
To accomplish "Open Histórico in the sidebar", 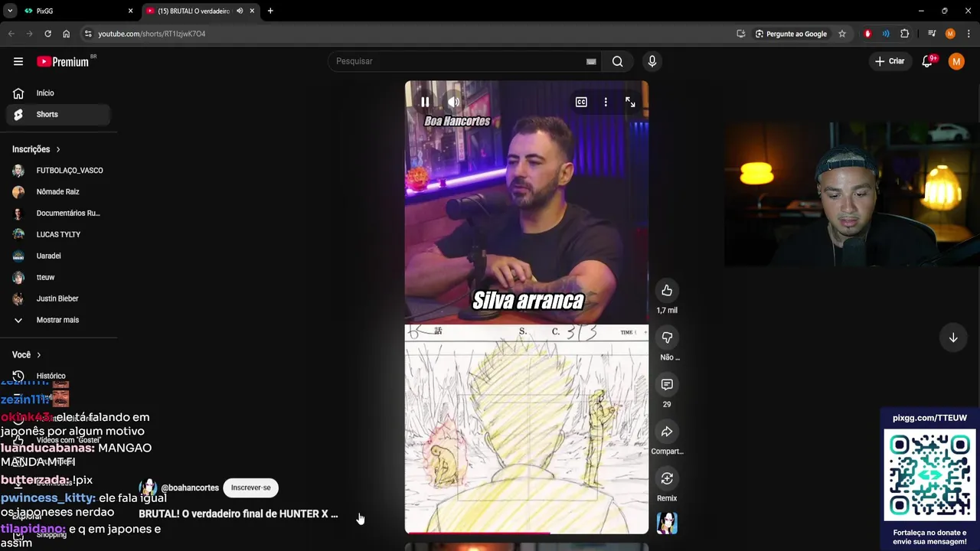I will click(x=58, y=376).
